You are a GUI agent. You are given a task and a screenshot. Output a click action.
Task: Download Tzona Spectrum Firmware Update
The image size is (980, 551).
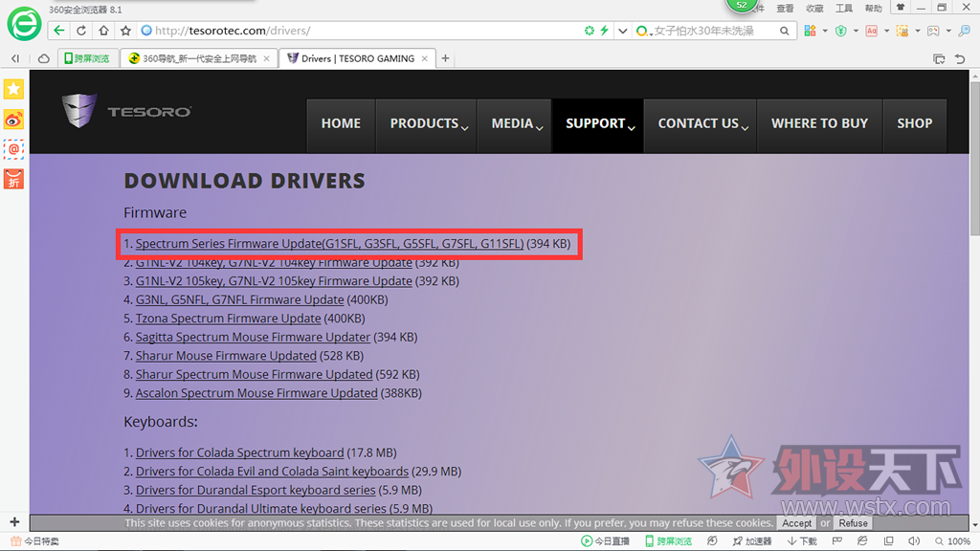(228, 319)
